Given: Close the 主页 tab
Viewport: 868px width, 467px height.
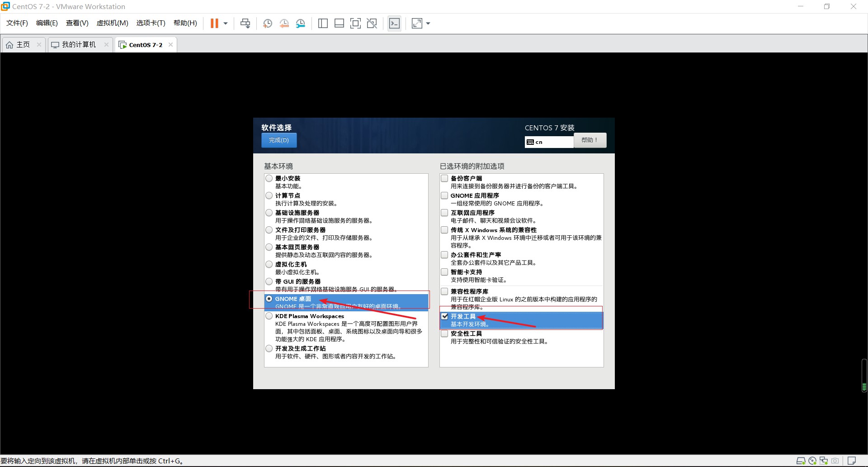Looking at the screenshot, I should [39, 44].
